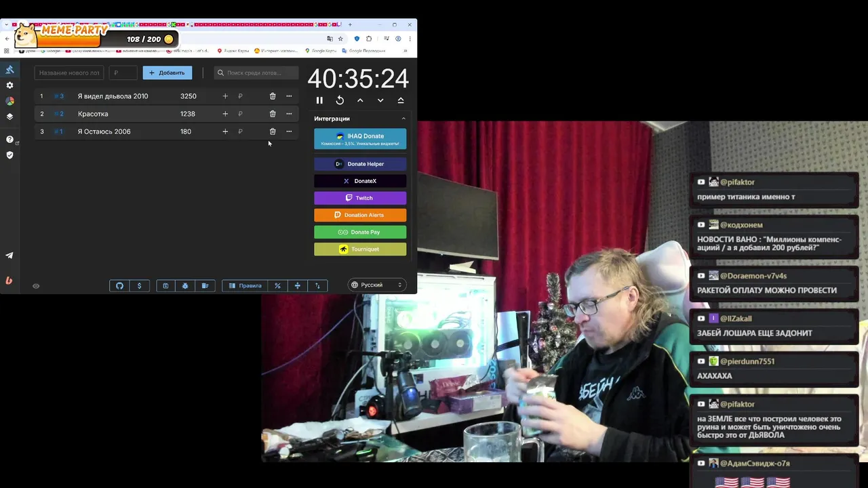Click the save disk icon in bottom toolbar

165,286
